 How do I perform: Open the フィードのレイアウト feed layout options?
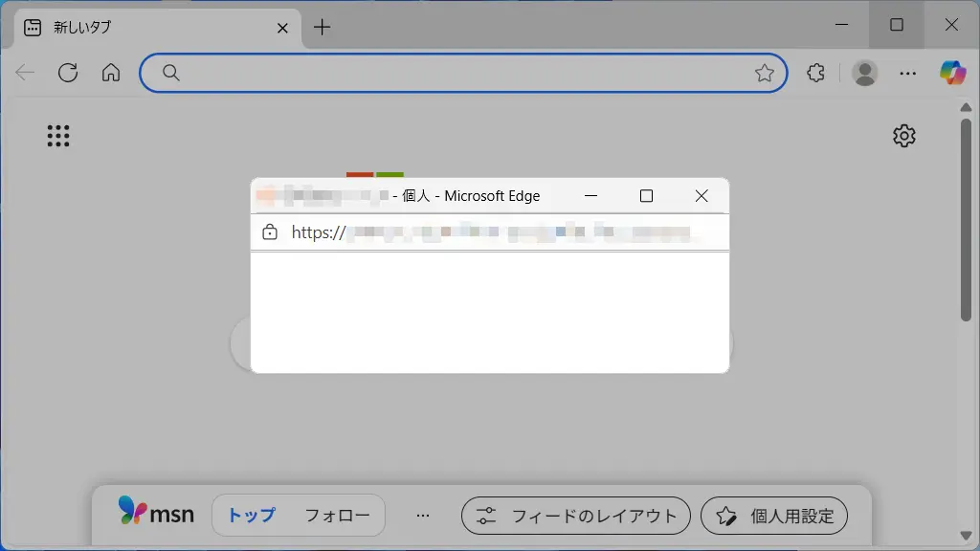click(x=575, y=516)
